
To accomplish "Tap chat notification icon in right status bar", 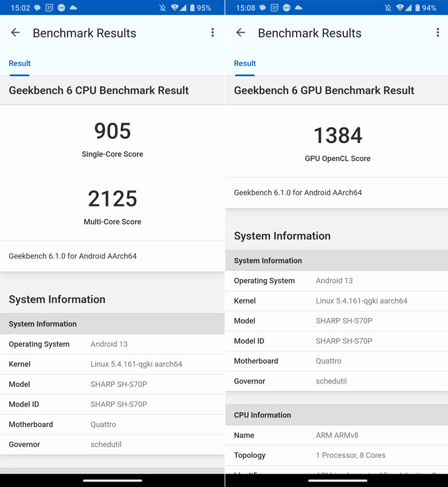I will (x=262, y=8).
